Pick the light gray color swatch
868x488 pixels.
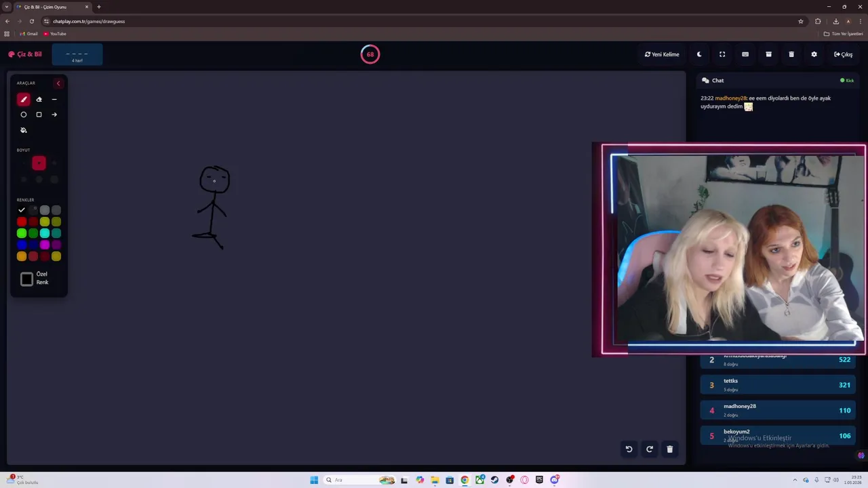tap(45, 210)
